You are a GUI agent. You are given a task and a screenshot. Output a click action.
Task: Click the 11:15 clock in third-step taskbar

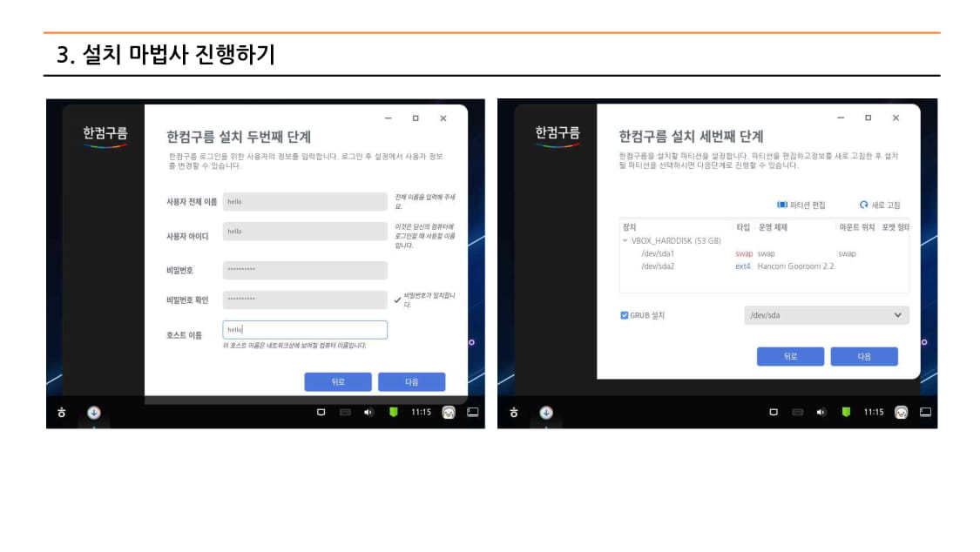(x=873, y=412)
